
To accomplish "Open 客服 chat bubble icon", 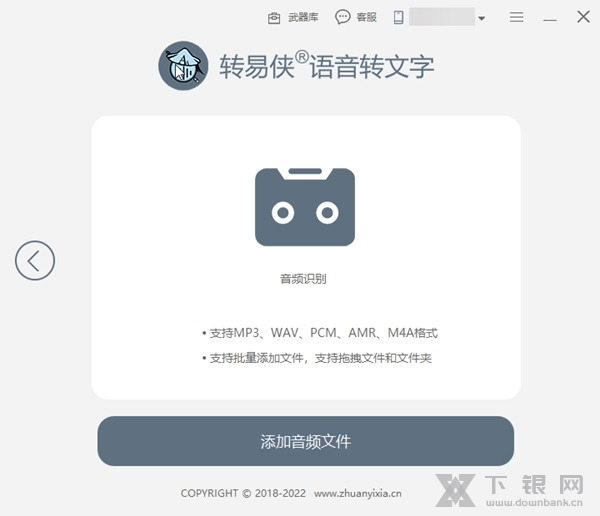I will coord(342,17).
